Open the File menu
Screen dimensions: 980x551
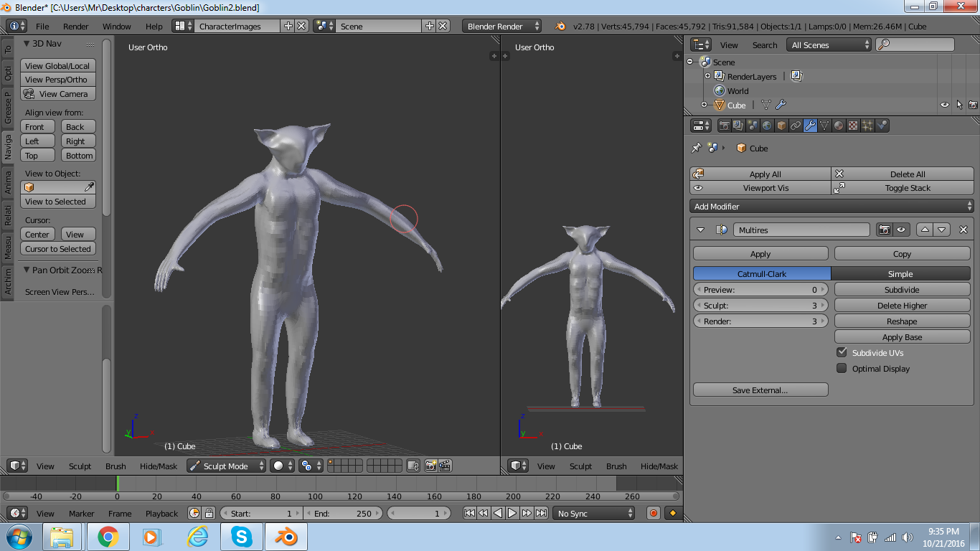(x=42, y=27)
